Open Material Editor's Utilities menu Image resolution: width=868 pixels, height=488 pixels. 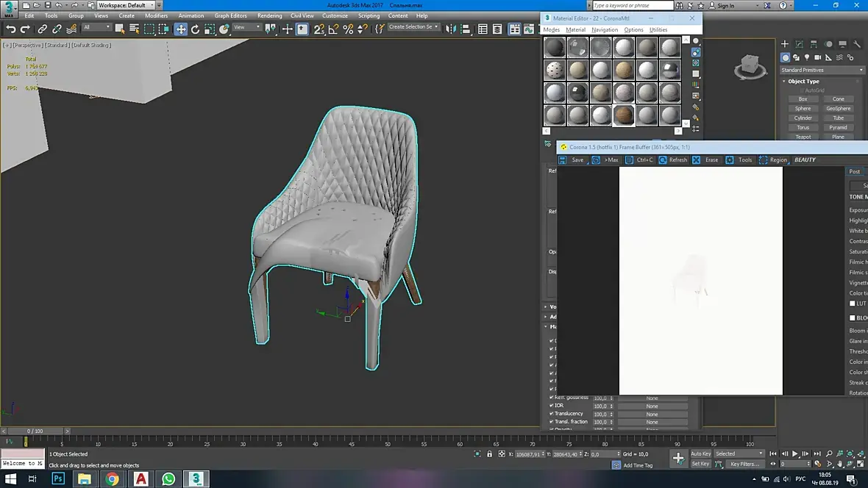(658, 30)
